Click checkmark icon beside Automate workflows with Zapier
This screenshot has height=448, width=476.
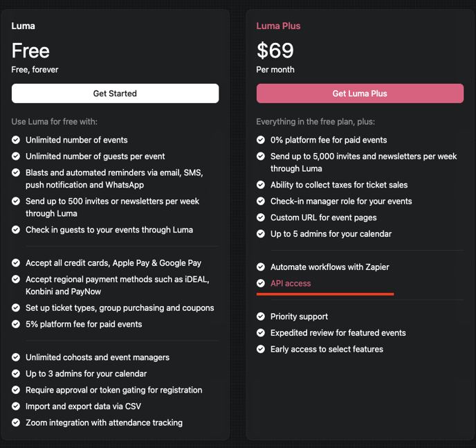261,267
